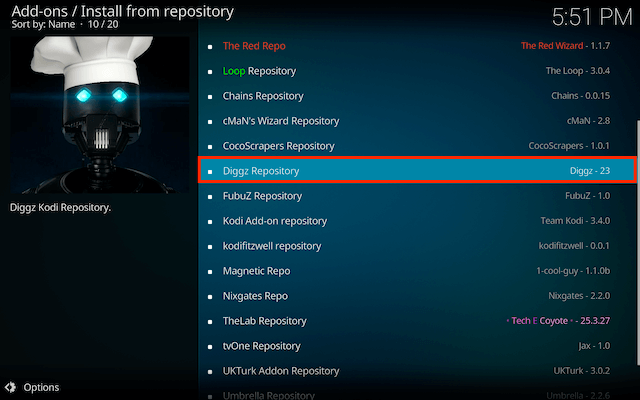
Task: Select kodifitzwell repository row
Action: (x=417, y=246)
